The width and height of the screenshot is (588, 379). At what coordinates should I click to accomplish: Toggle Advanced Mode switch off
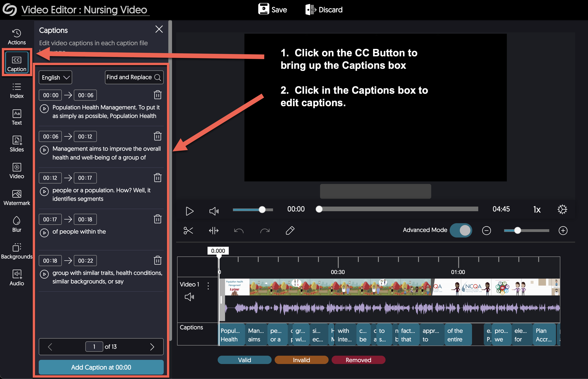point(461,230)
